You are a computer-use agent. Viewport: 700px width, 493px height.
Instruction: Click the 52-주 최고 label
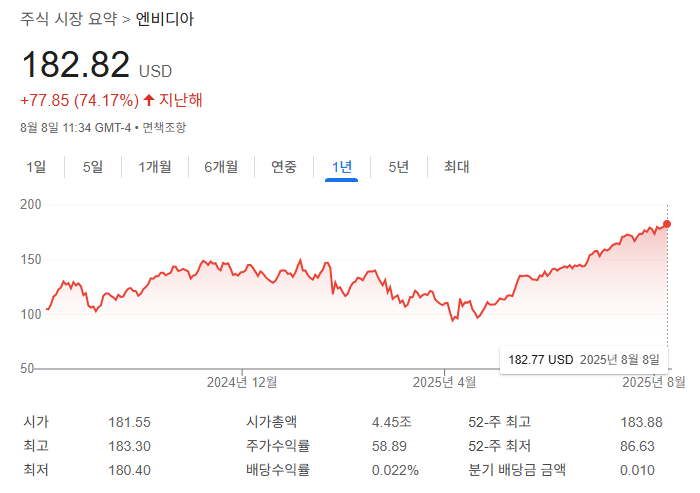click(500, 422)
